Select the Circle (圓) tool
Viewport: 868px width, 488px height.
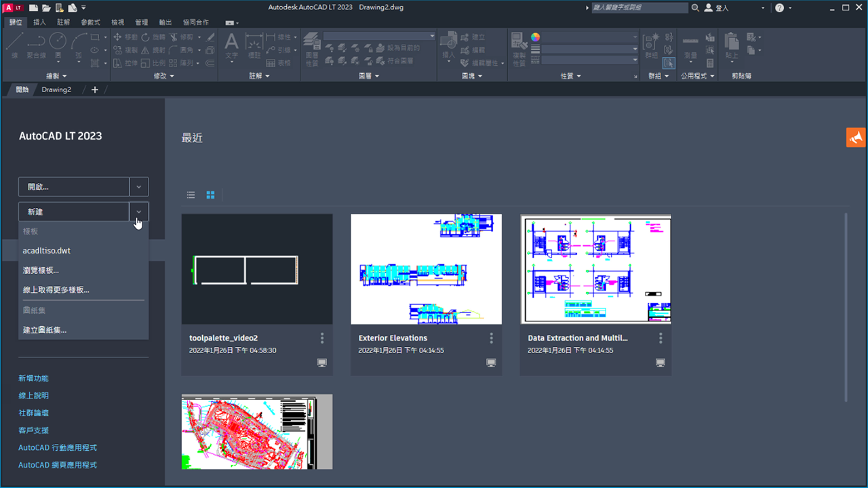58,45
